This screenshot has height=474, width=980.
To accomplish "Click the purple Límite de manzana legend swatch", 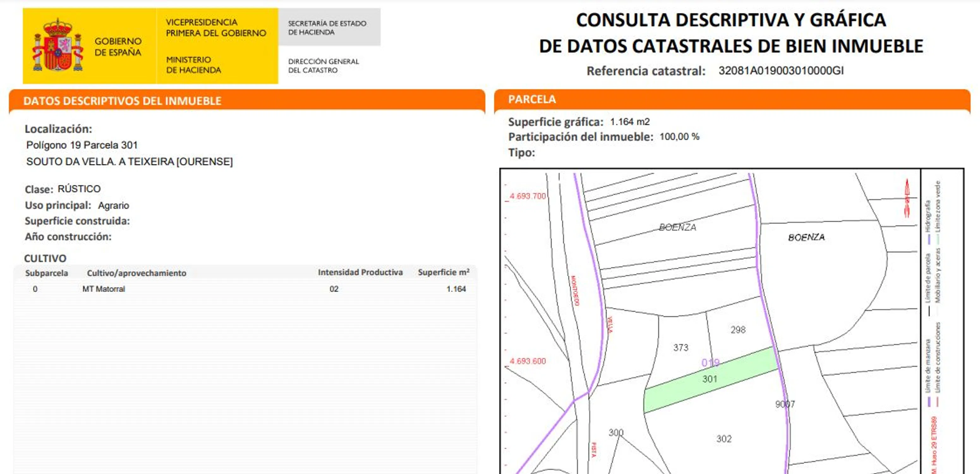I will tap(929, 402).
